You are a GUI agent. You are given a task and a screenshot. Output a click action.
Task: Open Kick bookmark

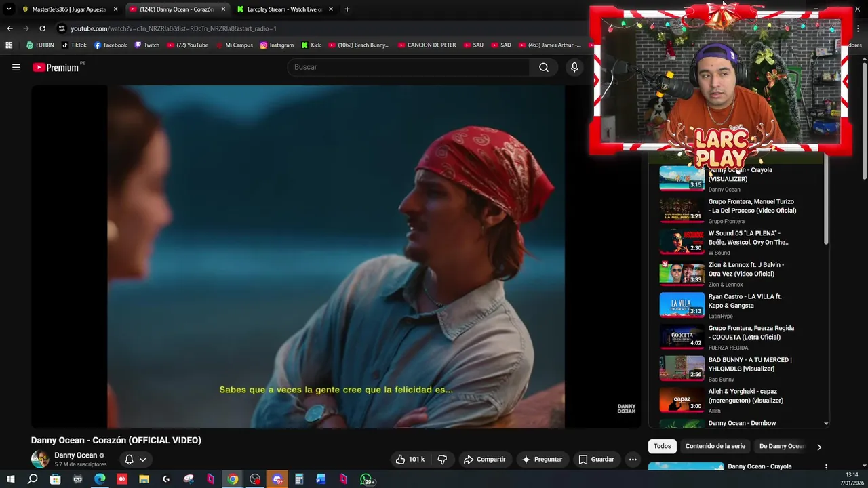tap(311, 45)
